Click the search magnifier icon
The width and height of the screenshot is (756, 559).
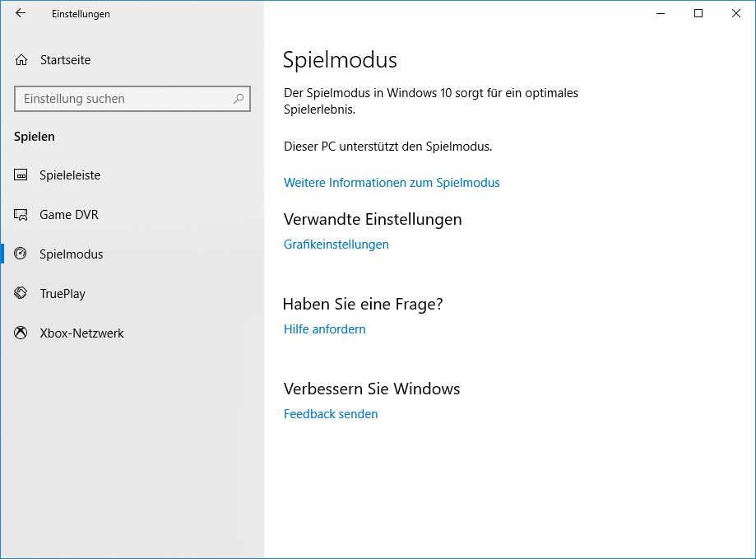239,99
